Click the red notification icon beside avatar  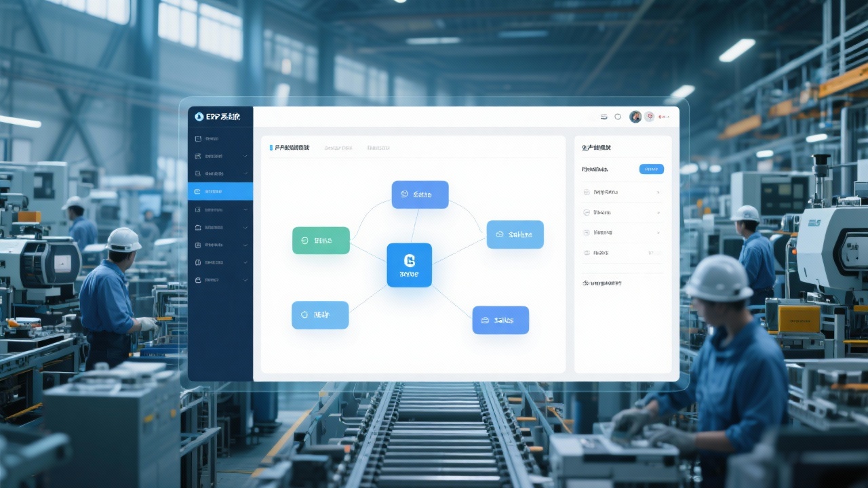coord(650,117)
